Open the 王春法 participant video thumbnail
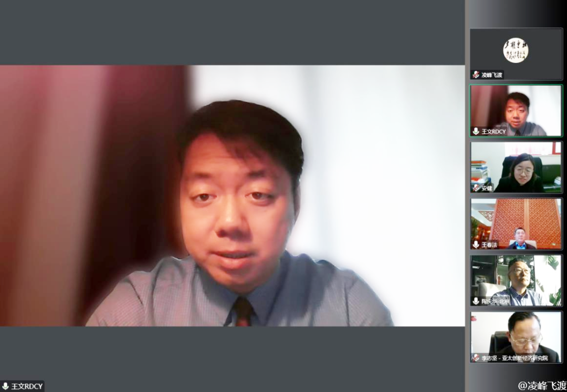Viewport: 567px width, 392px height. [516, 224]
